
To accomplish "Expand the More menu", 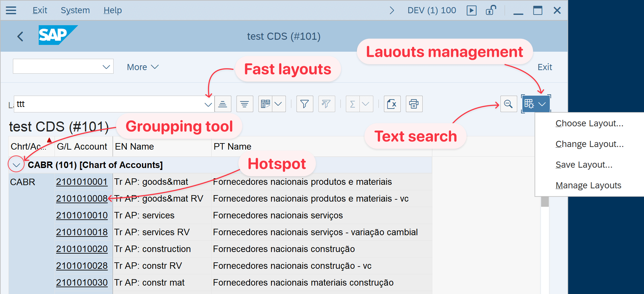I will click(x=142, y=67).
